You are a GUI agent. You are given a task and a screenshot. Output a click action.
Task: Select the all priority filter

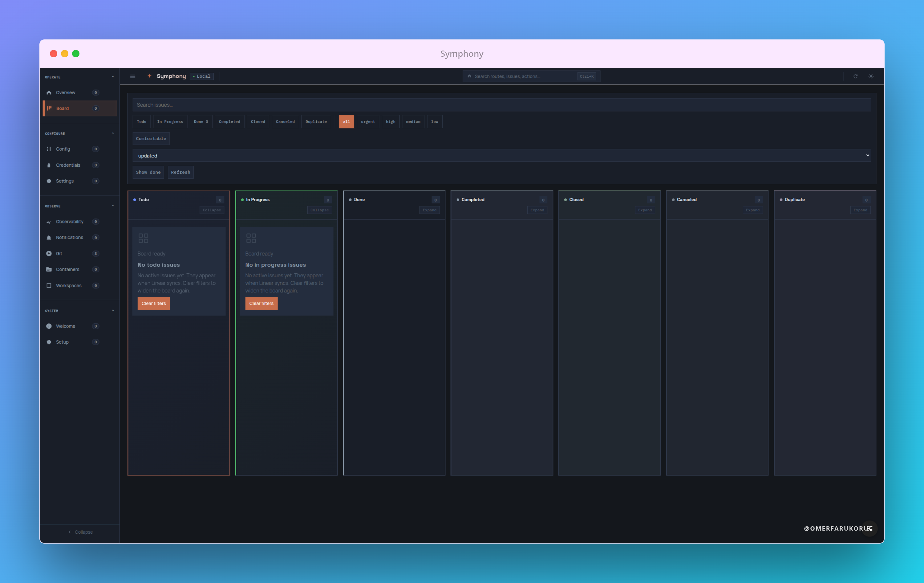coord(346,122)
